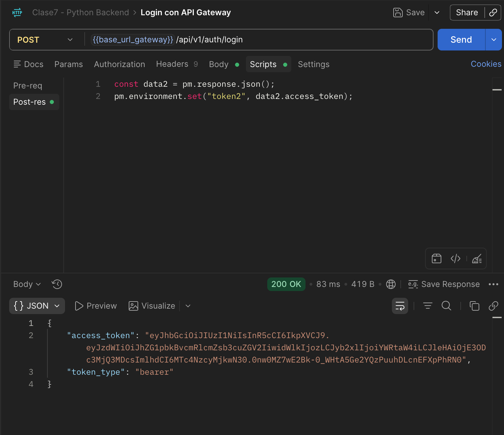This screenshot has width=504, height=435.
Task: Expand the Send button dropdown arrow
Action: (x=494, y=40)
